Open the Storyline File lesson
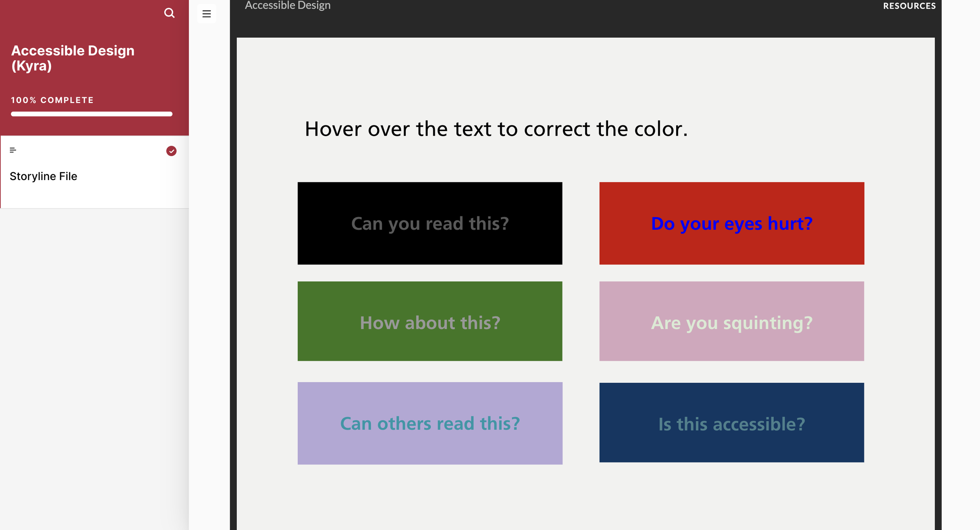The height and width of the screenshot is (530, 980). [x=94, y=172]
